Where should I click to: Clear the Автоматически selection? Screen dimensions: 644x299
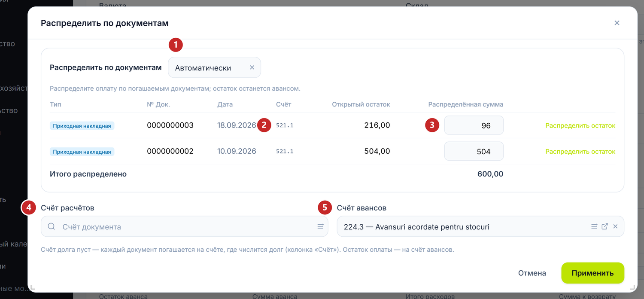tap(252, 67)
